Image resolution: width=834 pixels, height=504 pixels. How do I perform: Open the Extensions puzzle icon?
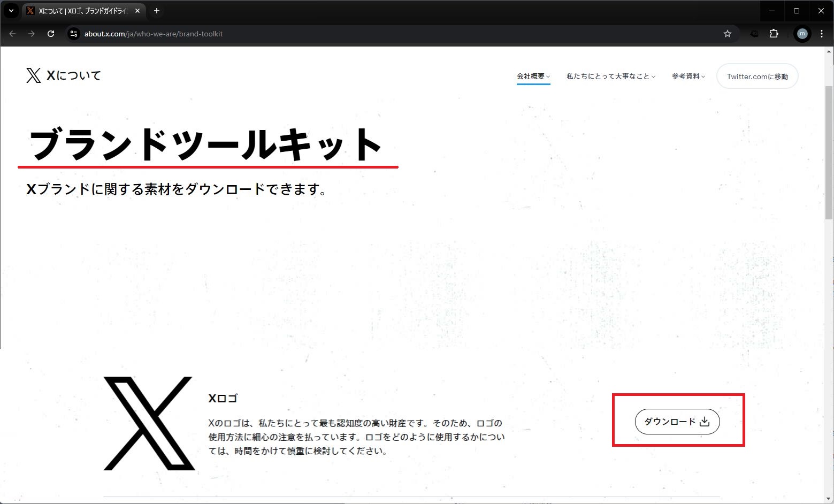coord(774,34)
